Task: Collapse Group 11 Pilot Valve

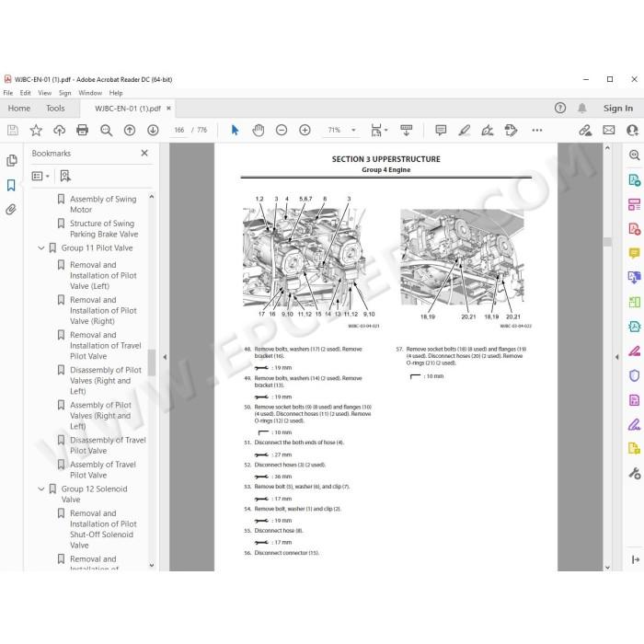Action: (x=41, y=248)
